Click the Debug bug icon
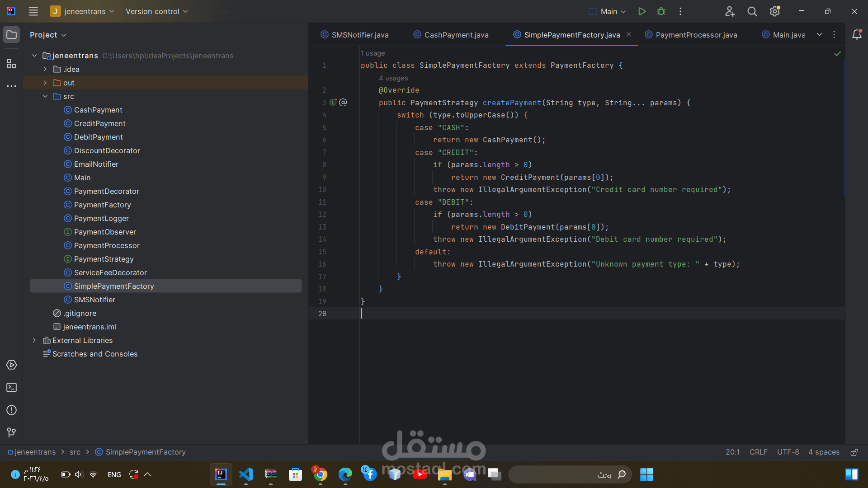The height and width of the screenshot is (488, 868). [x=661, y=11]
